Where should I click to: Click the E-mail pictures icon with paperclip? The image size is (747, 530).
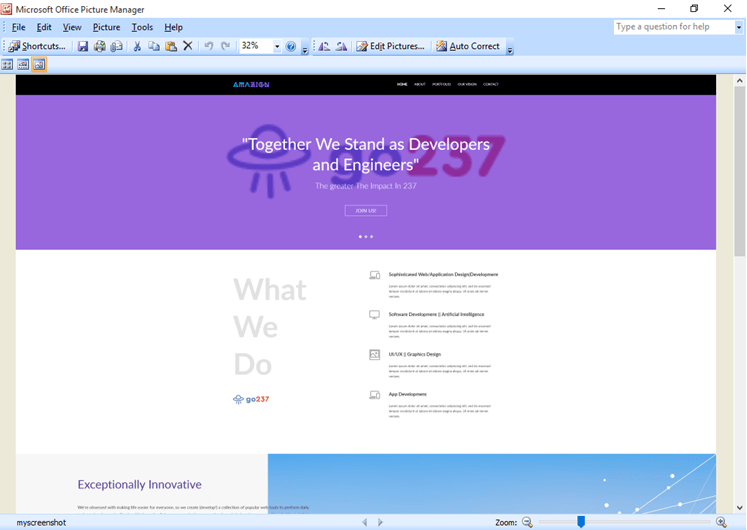click(x=116, y=46)
